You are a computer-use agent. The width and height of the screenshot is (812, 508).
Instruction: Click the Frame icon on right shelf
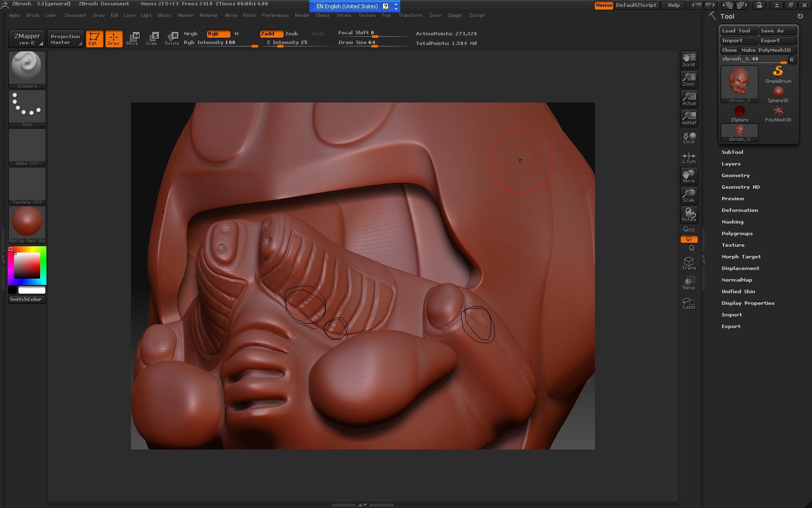point(689,263)
